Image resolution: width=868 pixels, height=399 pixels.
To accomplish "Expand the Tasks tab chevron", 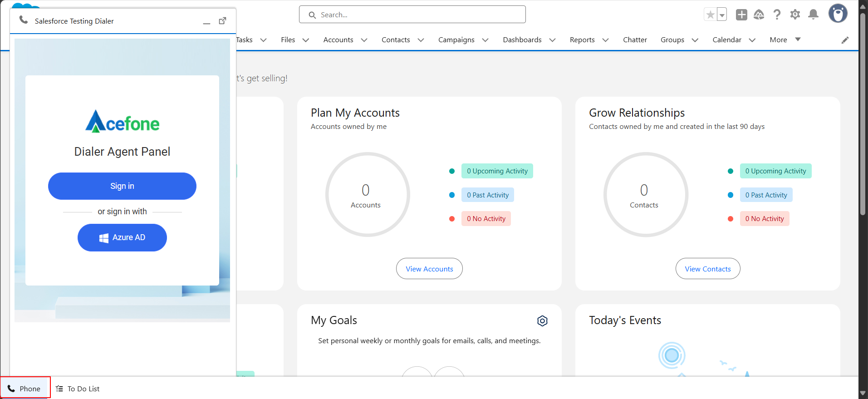I will [263, 40].
